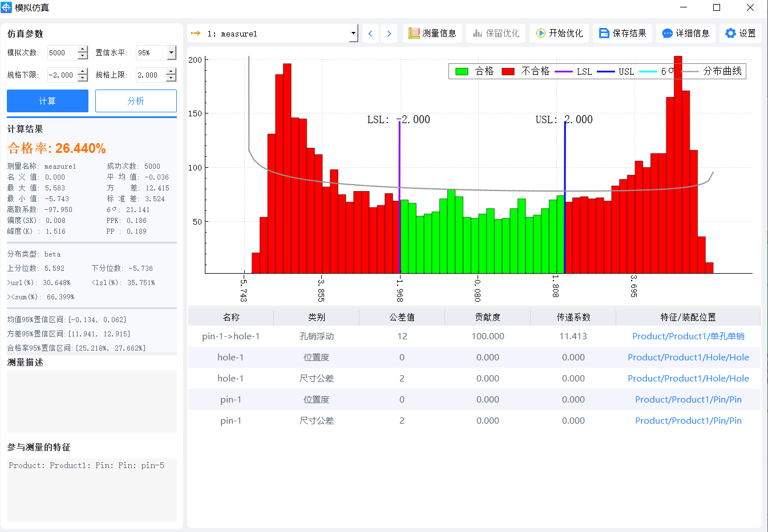Click the left arrow to show previous measurement
This screenshot has height=532, width=768.
[370, 33]
